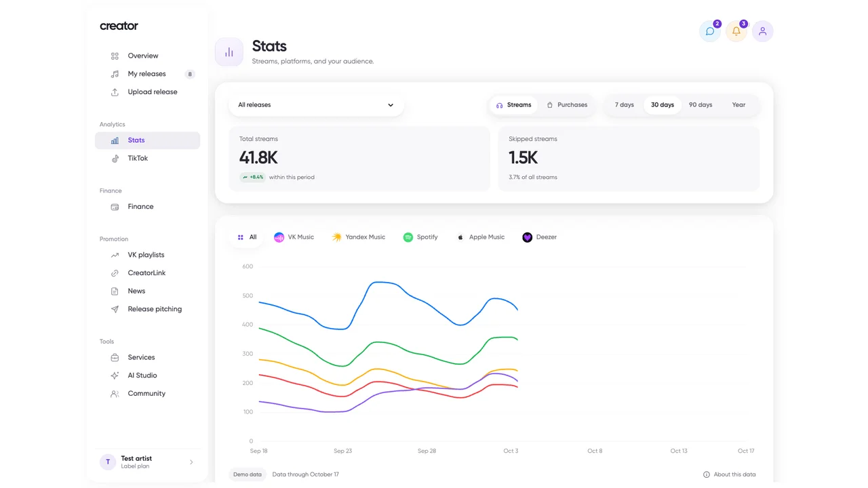This screenshot has height=488, width=868.
Task: Click the +8.4% growth badge
Action: click(x=252, y=178)
